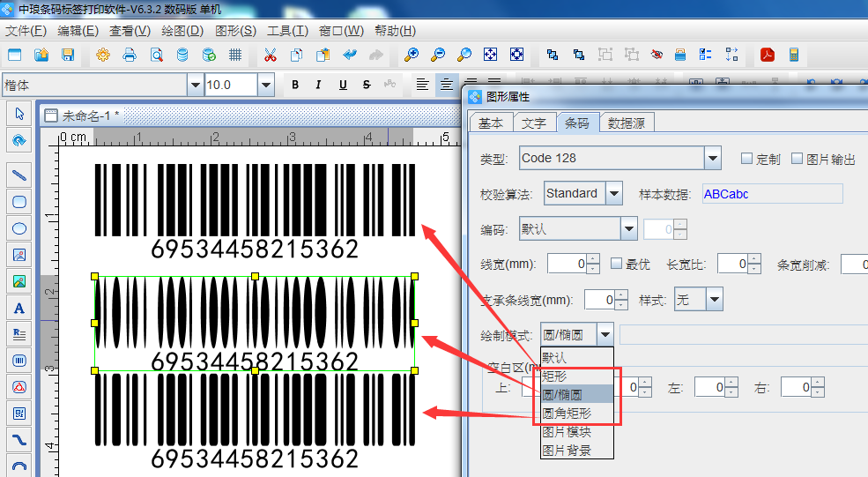The height and width of the screenshot is (477, 868).
Task: Expand the Code 128 type dropdown
Action: coord(713,159)
